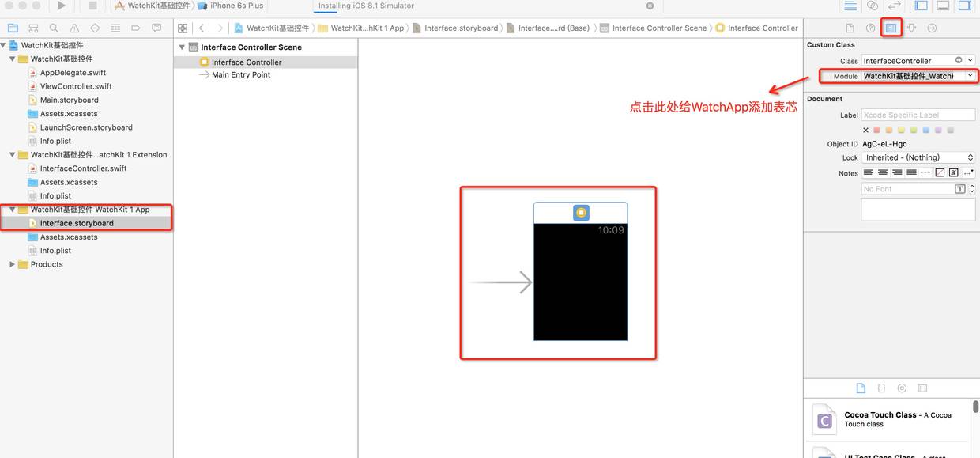Show the File Template library
The image size is (980, 458).
click(x=861, y=388)
